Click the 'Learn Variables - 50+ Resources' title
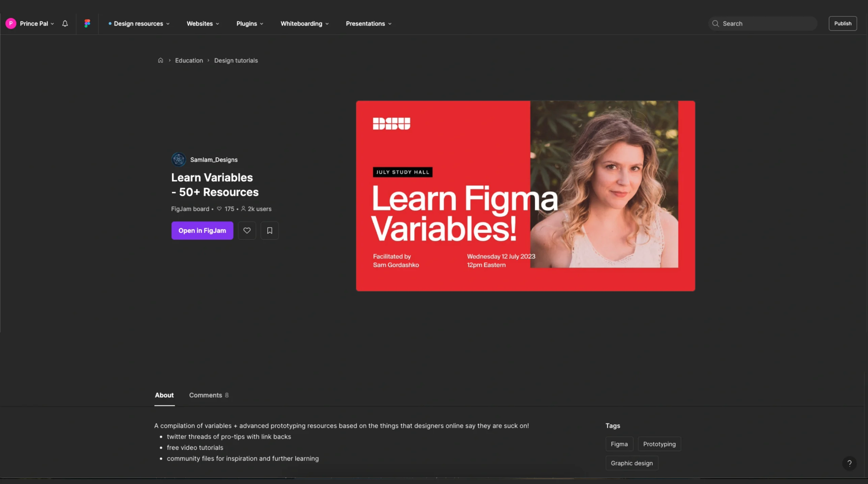868x484 pixels. tap(215, 185)
